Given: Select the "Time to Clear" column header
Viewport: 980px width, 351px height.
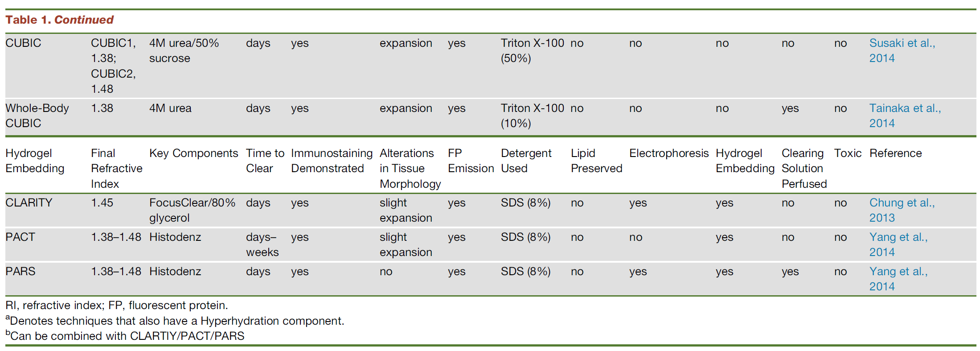Looking at the screenshot, I should coord(265,161).
